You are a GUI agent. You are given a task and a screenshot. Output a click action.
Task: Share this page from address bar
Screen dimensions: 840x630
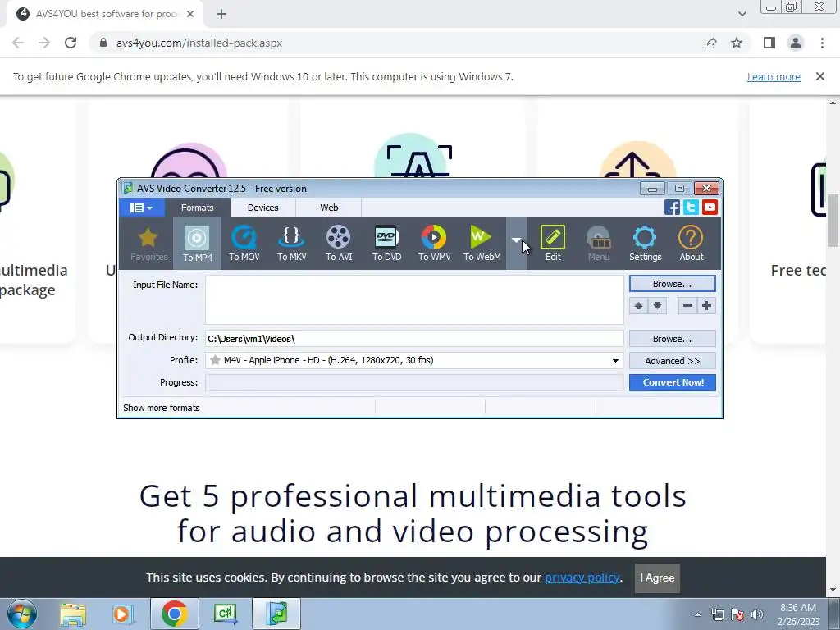(710, 43)
